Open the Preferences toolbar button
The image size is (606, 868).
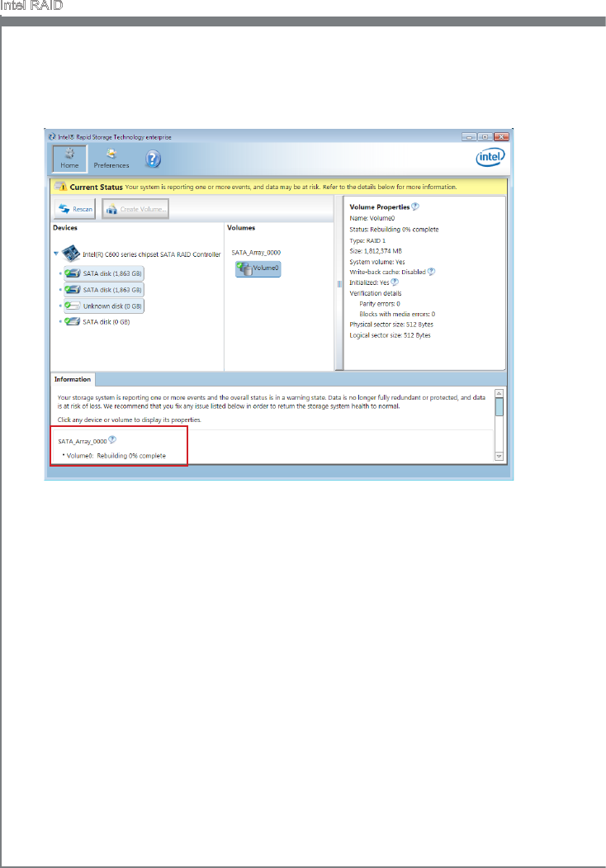111,159
